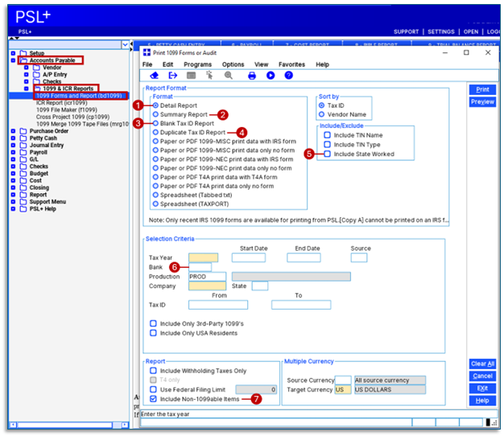Click the Cancel button

pos(482,376)
